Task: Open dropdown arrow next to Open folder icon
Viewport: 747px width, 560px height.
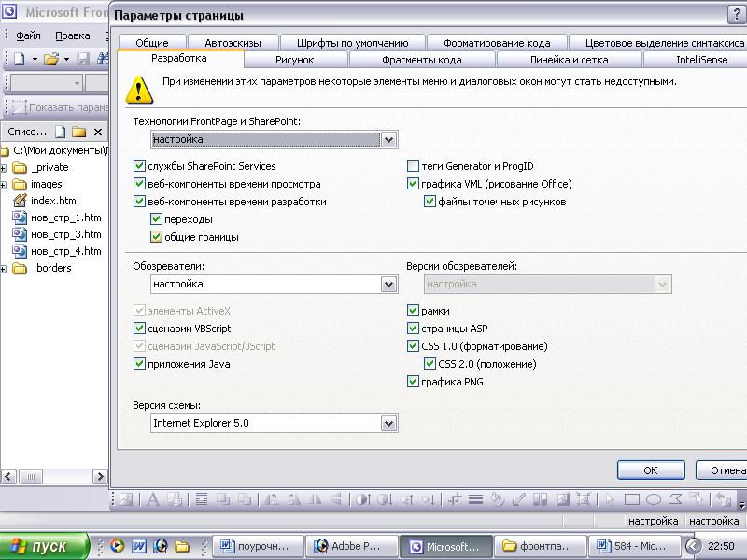Action: (x=66, y=59)
